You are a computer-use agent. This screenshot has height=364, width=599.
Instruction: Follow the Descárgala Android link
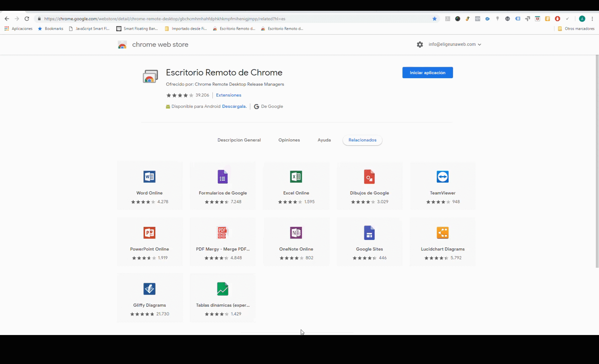click(x=234, y=107)
